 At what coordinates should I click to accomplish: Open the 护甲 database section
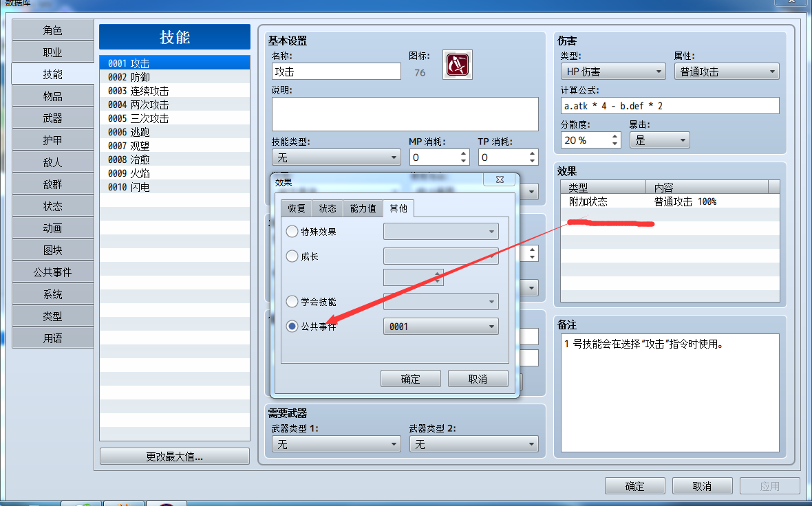pyautogui.click(x=53, y=140)
